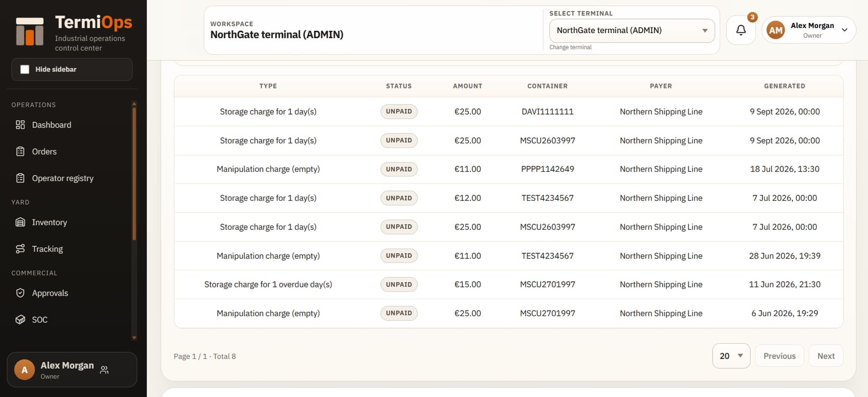Click Storage charge for 1 overdue day(s)

(268, 284)
